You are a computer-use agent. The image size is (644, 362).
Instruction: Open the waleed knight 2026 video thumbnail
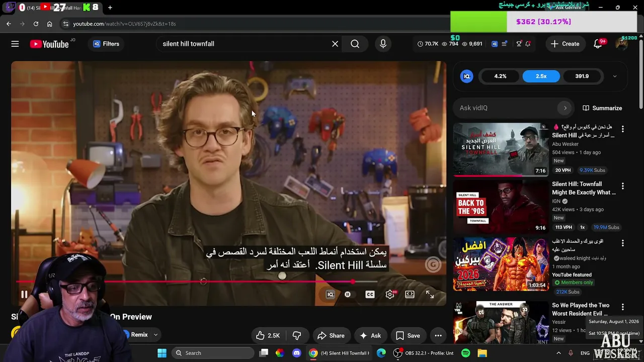pyautogui.click(x=501, y=264)
